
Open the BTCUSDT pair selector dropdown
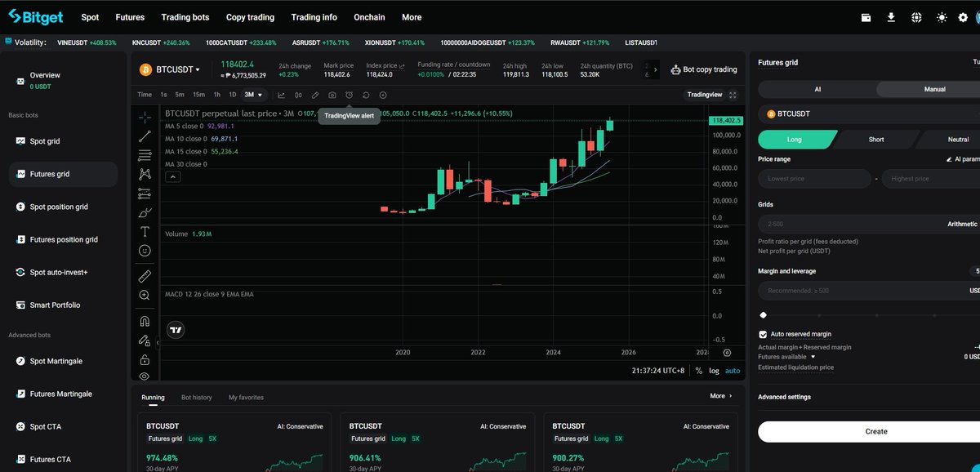(172, 69)
